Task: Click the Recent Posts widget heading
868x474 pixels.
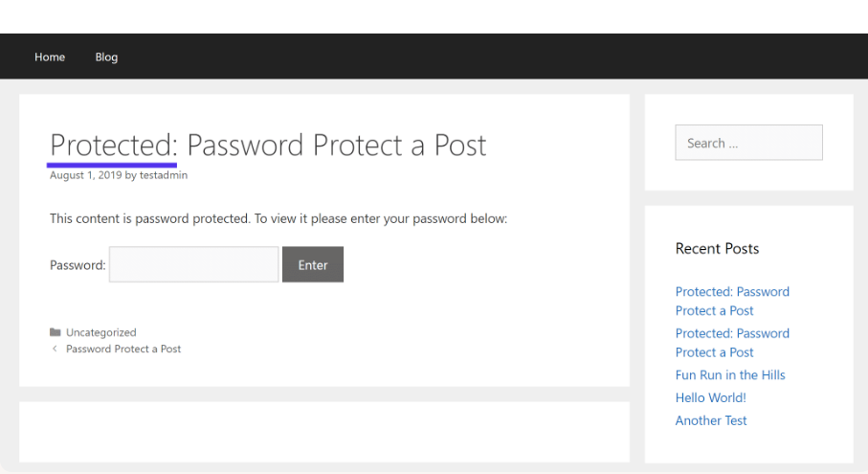Action: coord(717,249)
